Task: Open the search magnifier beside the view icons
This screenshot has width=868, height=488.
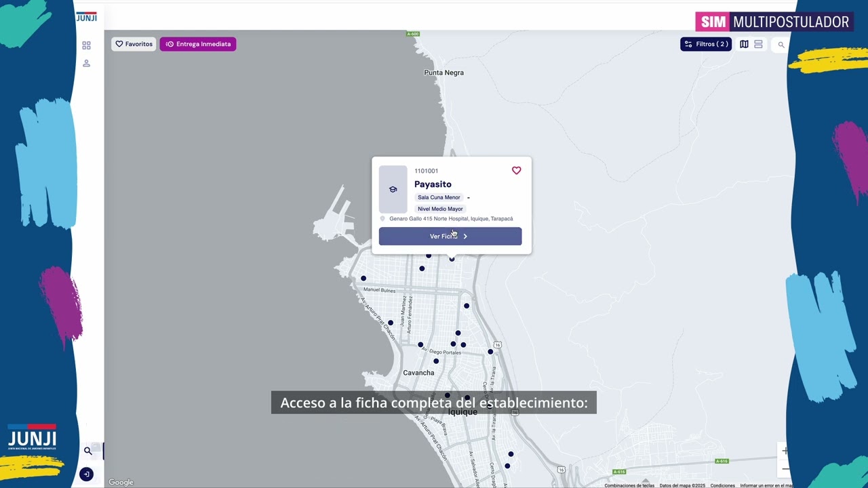Action: coord(781,45)
